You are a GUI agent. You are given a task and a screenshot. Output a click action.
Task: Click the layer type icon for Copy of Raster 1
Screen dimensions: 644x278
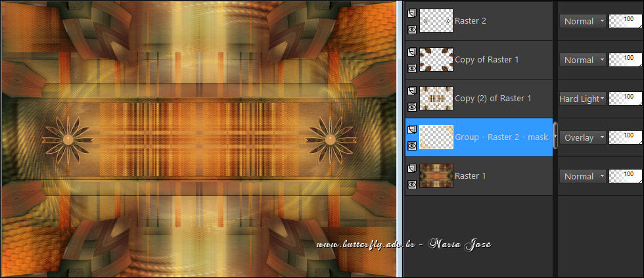point(412,52)
